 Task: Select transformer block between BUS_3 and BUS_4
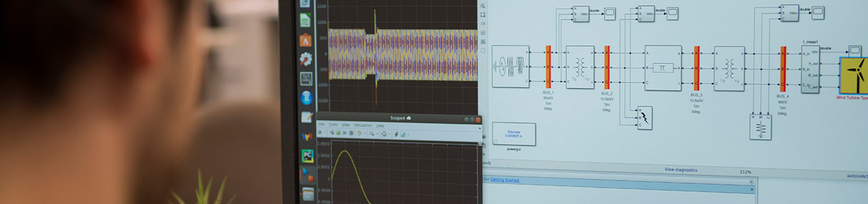(729, 69)
